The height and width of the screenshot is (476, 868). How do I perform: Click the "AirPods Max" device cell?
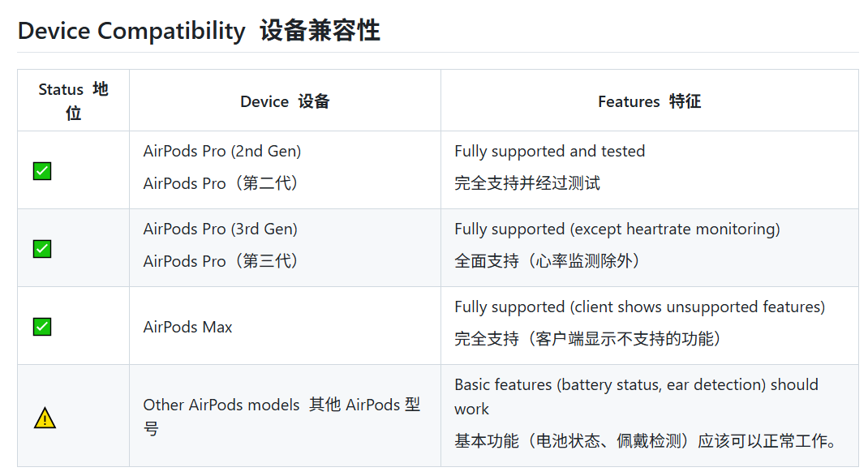coord(187,328)
